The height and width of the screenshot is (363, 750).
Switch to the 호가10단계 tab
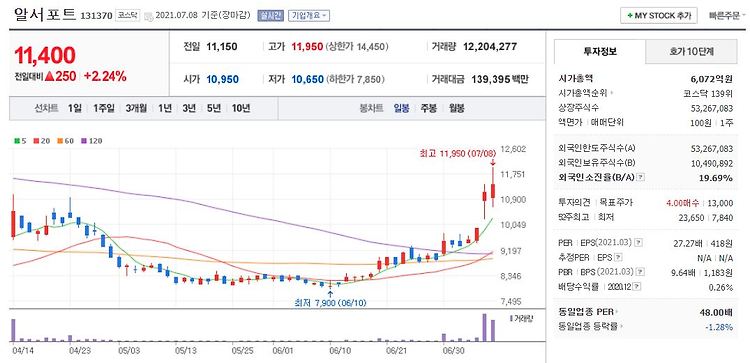(x=691, y=52)
